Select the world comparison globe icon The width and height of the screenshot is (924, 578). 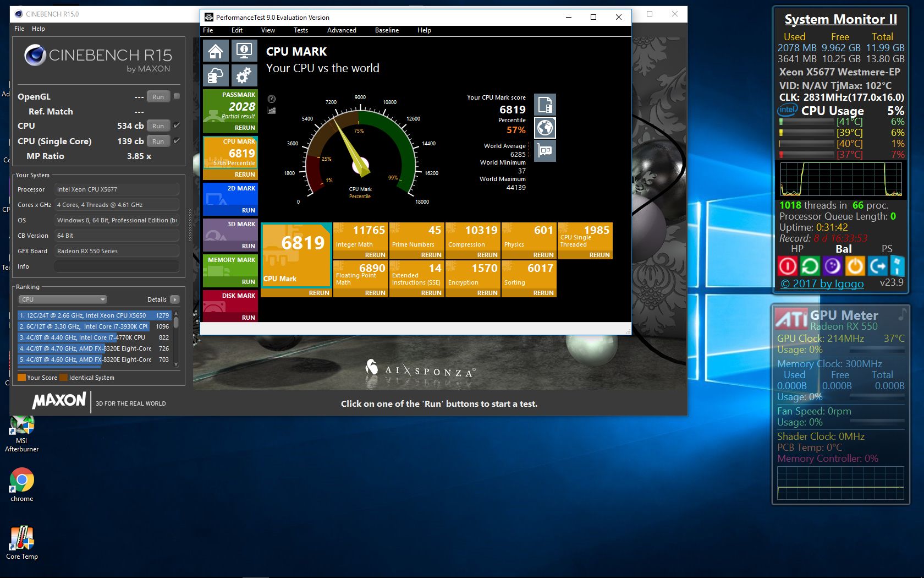coord(545,128)
